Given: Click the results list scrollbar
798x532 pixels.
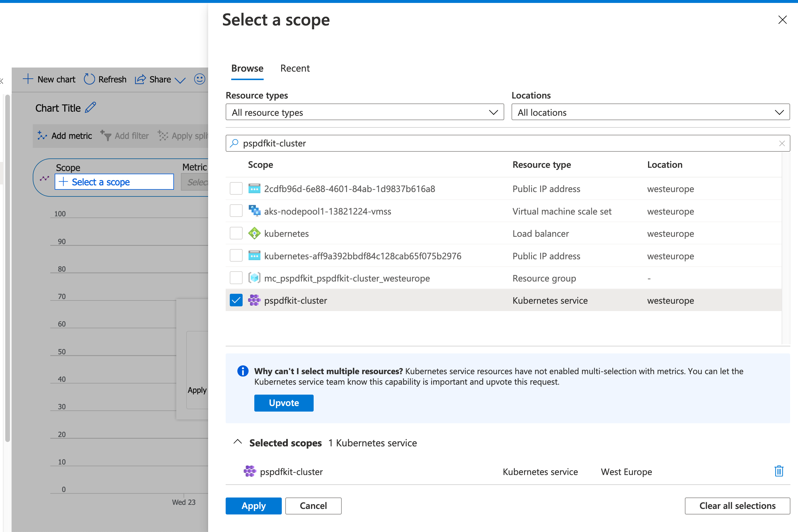Looking at the screenshot, I should click(786, 248).
